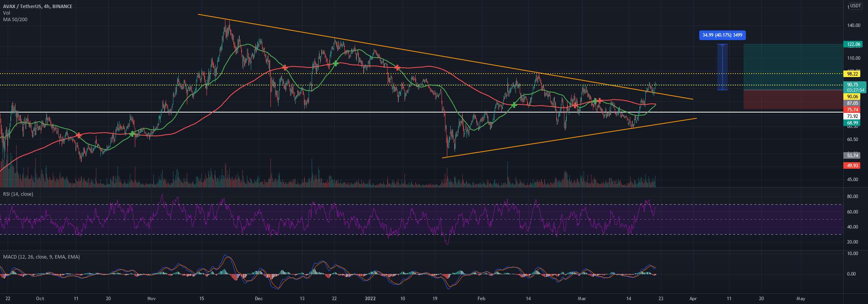Click the red cross marker above Oct 11

[79, 135]
